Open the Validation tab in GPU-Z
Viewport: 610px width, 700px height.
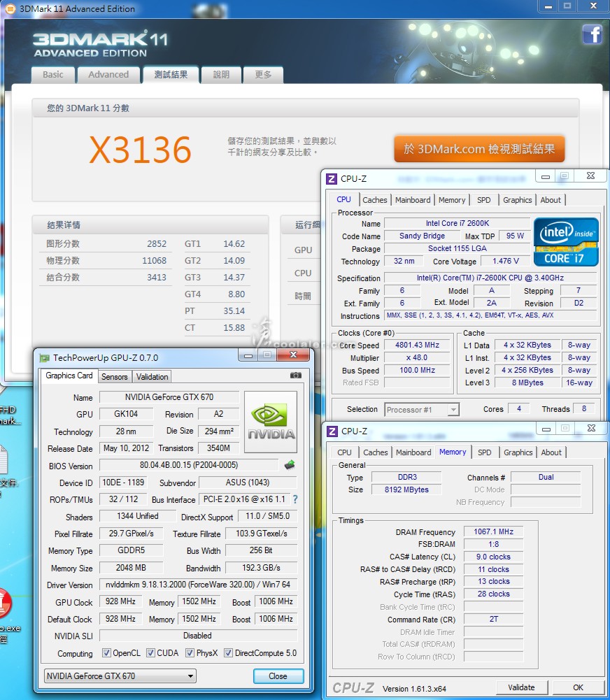pyautogui.click(x=152, y=377)
